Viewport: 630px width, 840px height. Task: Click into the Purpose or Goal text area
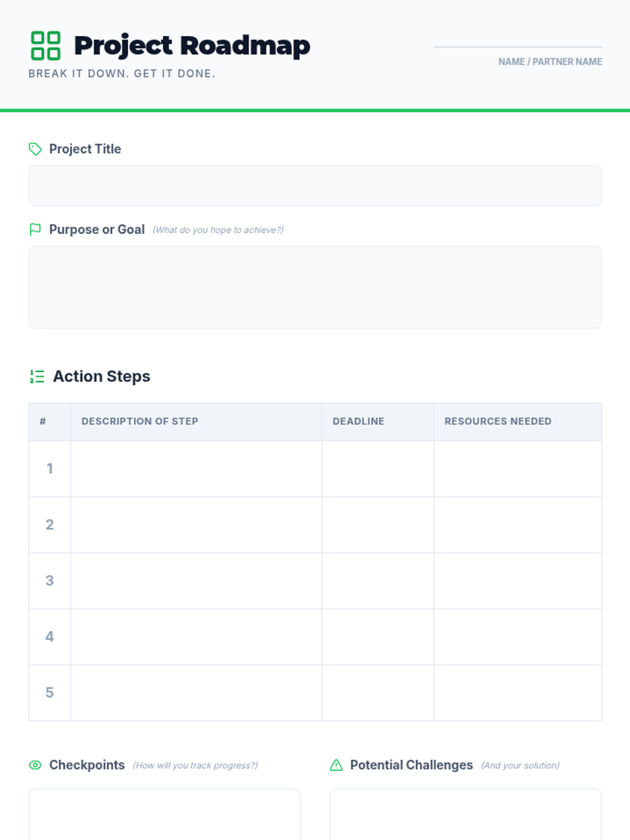315,287
